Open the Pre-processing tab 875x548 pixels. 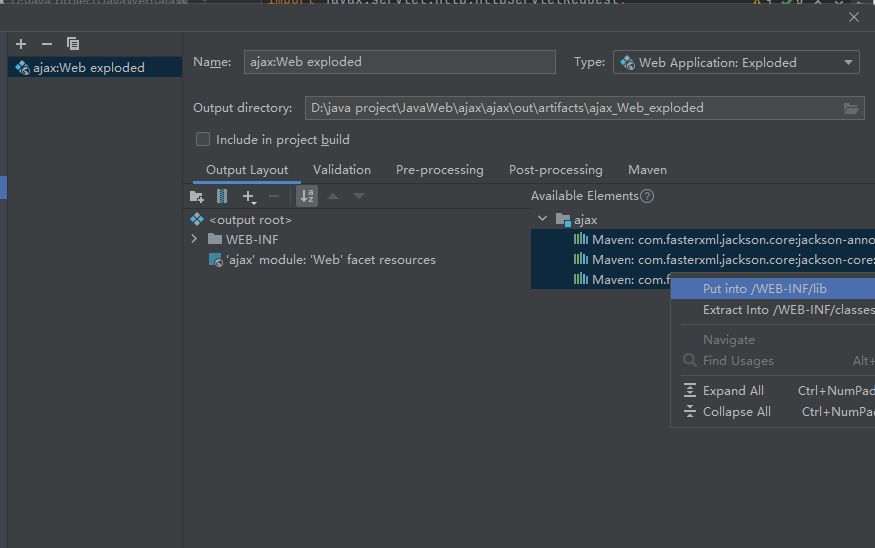tap(439, 170)
